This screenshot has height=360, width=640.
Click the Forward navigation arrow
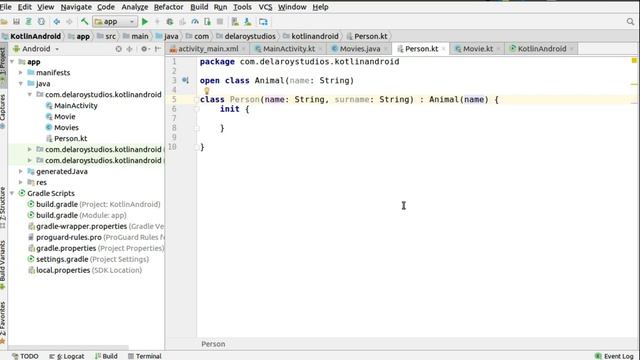click(x=69, y=22)
